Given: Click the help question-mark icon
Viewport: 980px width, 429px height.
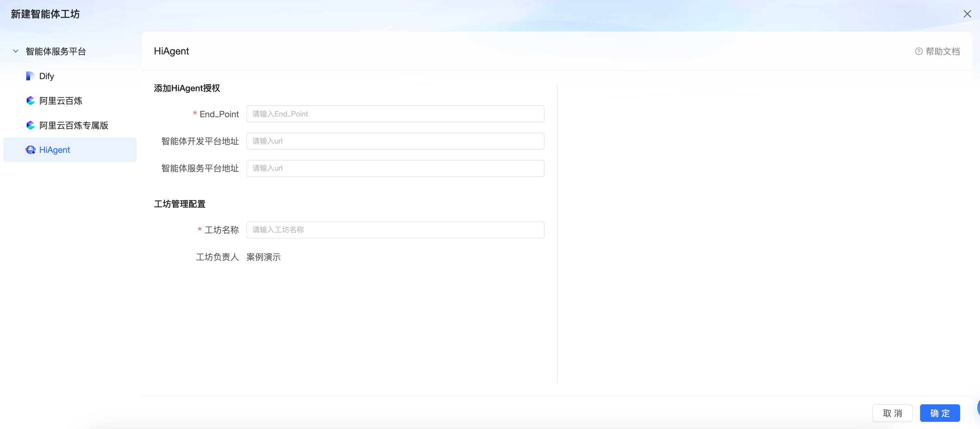Looking at the screenshot, I should coord(918,51).
